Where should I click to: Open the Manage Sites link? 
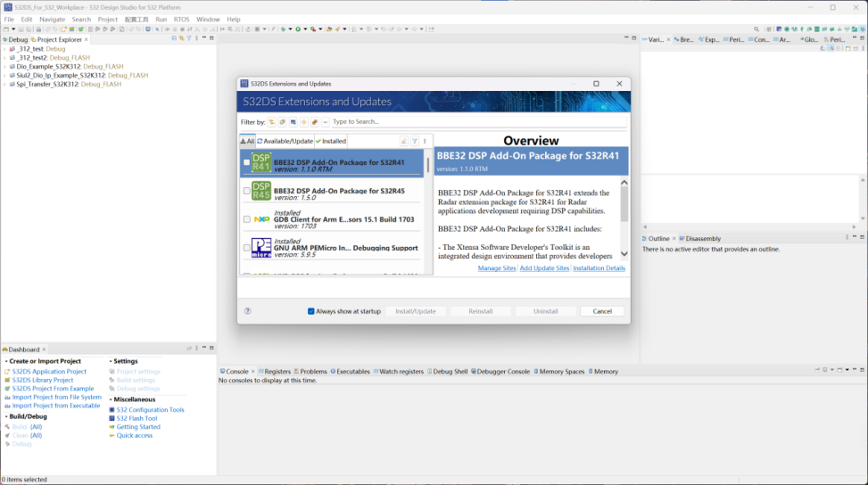click(x=497, y=268)
